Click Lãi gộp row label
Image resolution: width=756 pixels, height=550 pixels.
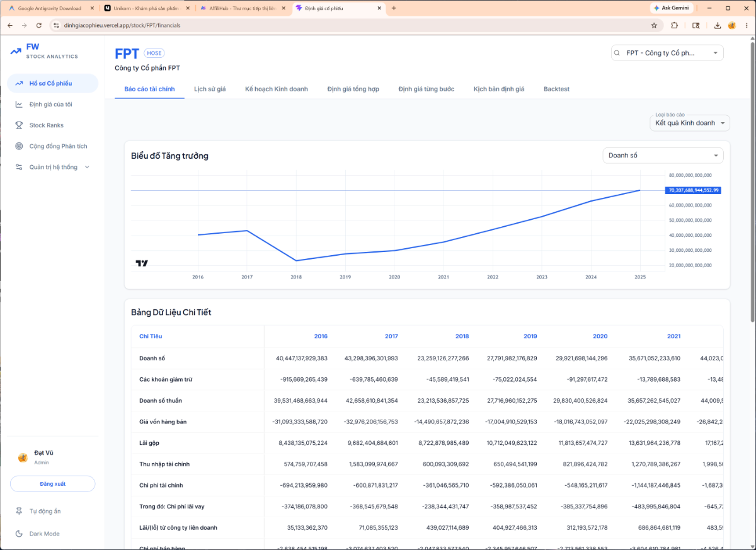click(x=149, y=443)
